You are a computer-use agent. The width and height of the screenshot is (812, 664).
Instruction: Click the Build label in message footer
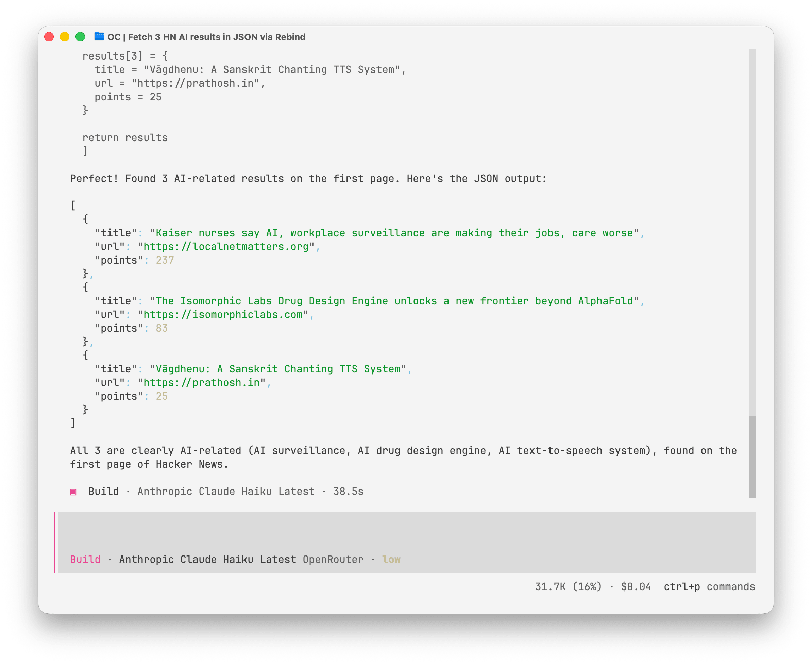tap(104, 492)
